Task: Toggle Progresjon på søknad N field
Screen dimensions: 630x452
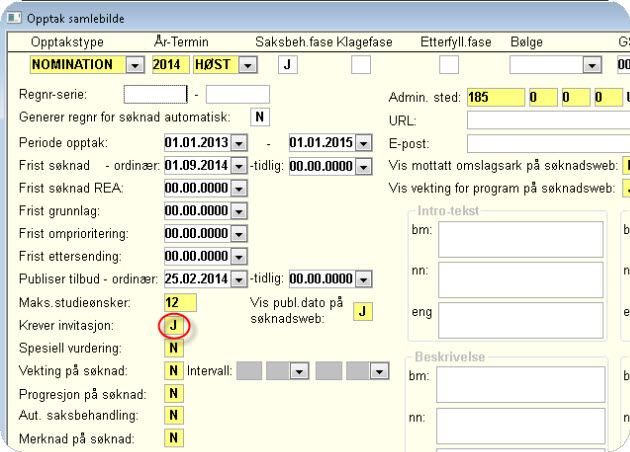Action: pyautogui.click(x=174, y=393)
